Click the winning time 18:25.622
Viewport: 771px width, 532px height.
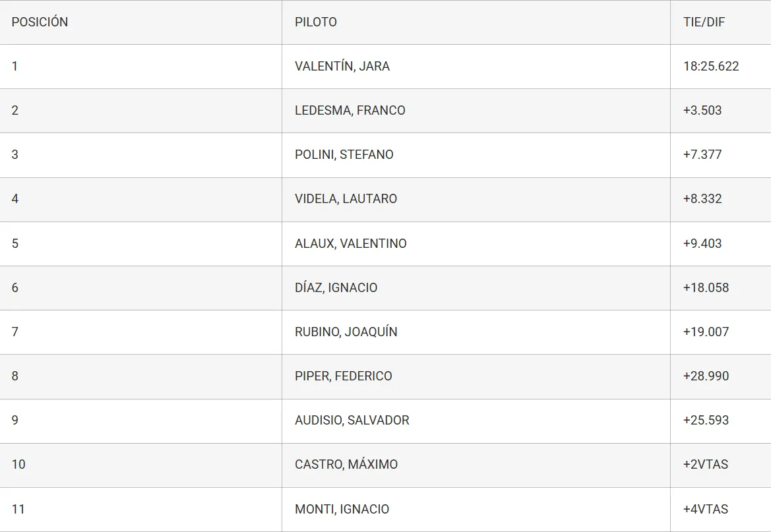click(711, 66)
